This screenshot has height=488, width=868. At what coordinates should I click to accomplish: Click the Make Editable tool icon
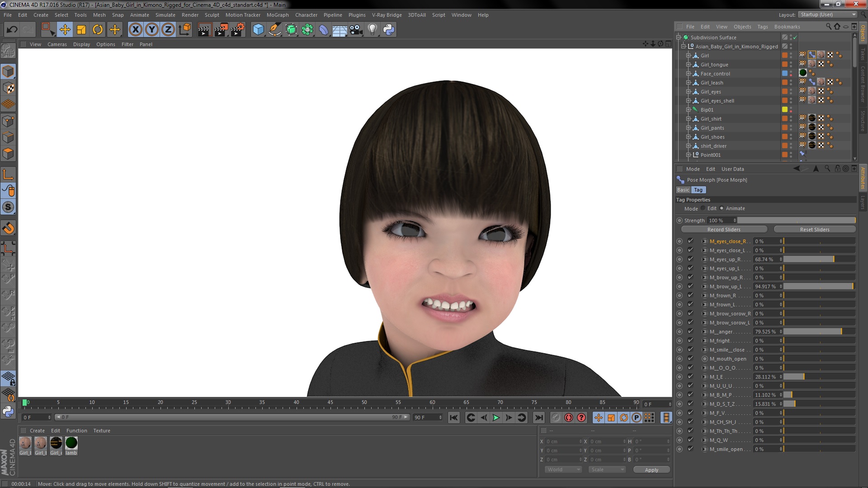[8, 51]
